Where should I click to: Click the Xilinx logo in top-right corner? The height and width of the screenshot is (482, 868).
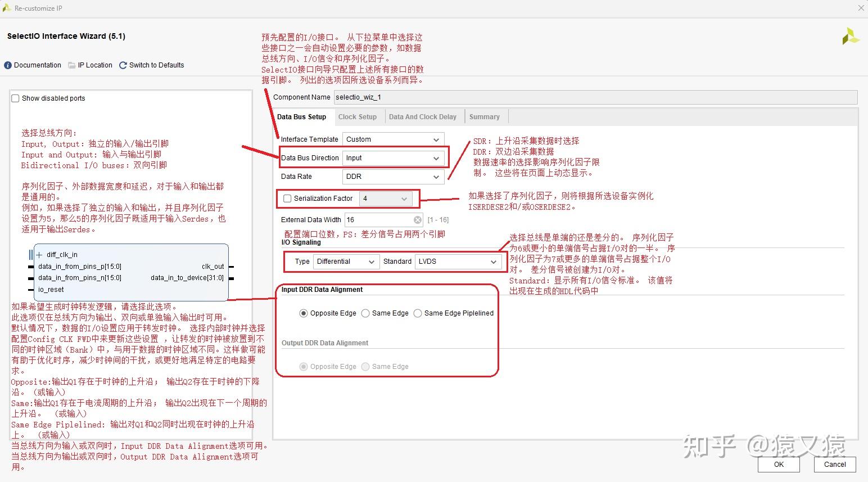[x=850, y=35]
